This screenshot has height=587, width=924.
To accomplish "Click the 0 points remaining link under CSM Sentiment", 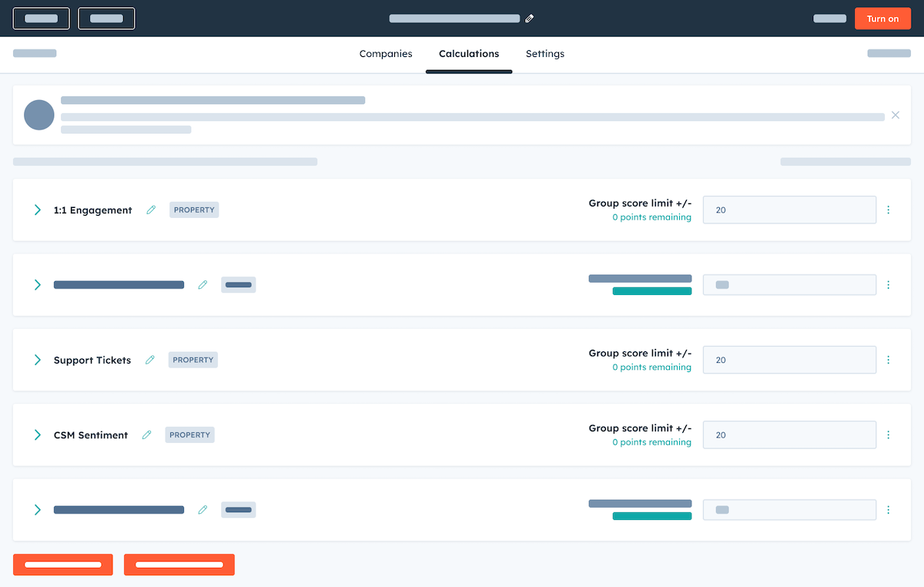I will (651, 442).
